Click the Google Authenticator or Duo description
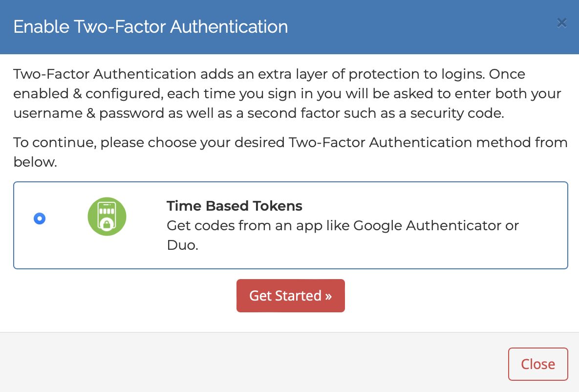The height and width of the screenshot is (392, 579). coord(343,235)
